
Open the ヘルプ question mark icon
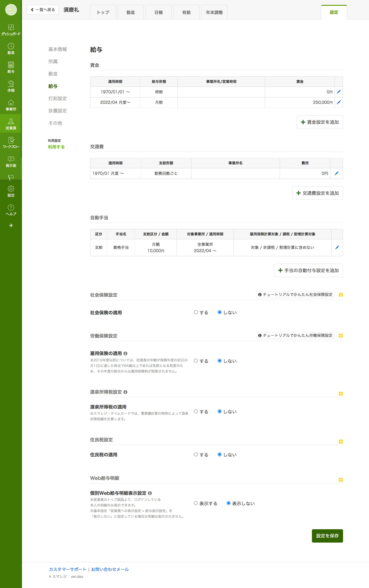(x=11, y=210)
